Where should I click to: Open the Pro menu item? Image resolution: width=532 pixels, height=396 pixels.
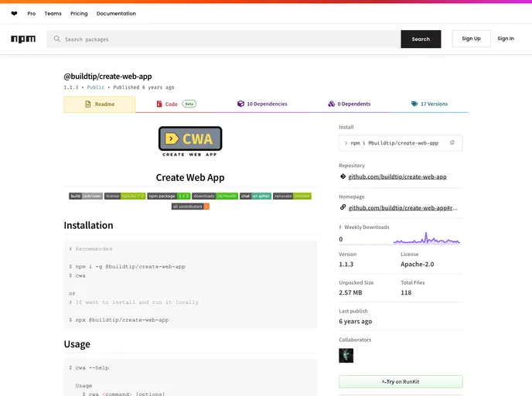(32, 14)
